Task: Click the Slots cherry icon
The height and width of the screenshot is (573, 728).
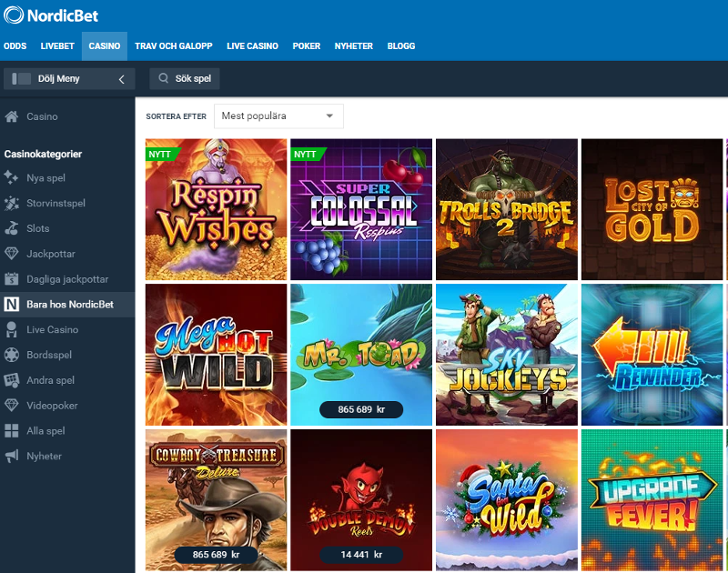Action: [x=11, y=228]
